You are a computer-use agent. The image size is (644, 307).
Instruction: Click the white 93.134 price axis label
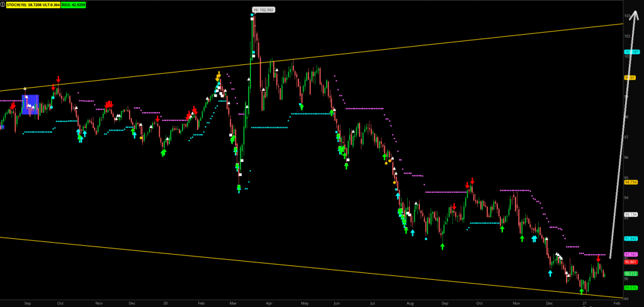click(x=631, y=214)
